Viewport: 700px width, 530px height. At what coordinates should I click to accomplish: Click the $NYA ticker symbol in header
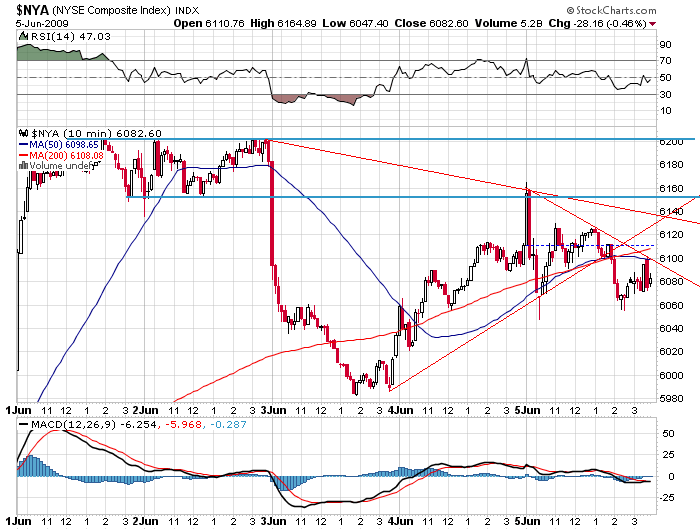coord(33,10)
